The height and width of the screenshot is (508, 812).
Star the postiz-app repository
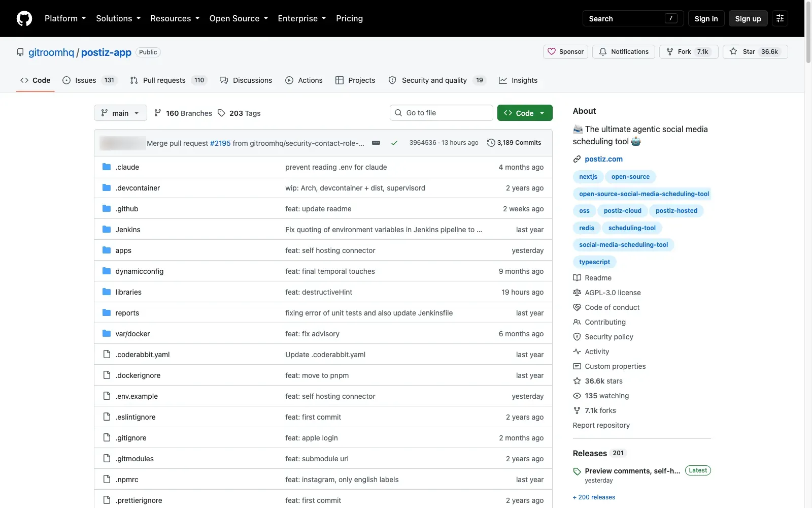coord(755,52)
